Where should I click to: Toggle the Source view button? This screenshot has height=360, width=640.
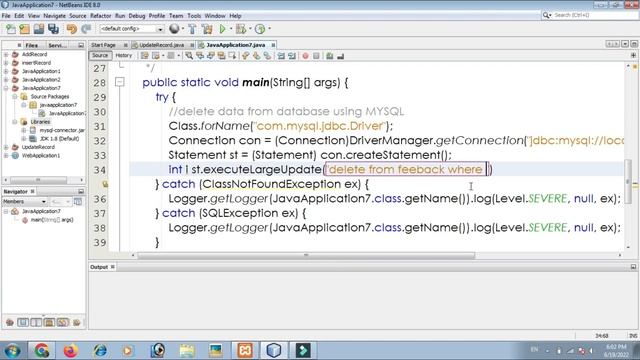100,56
